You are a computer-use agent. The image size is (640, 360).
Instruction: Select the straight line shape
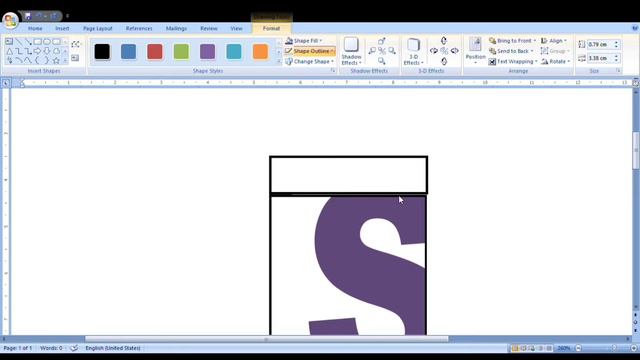tap(19, 42)
